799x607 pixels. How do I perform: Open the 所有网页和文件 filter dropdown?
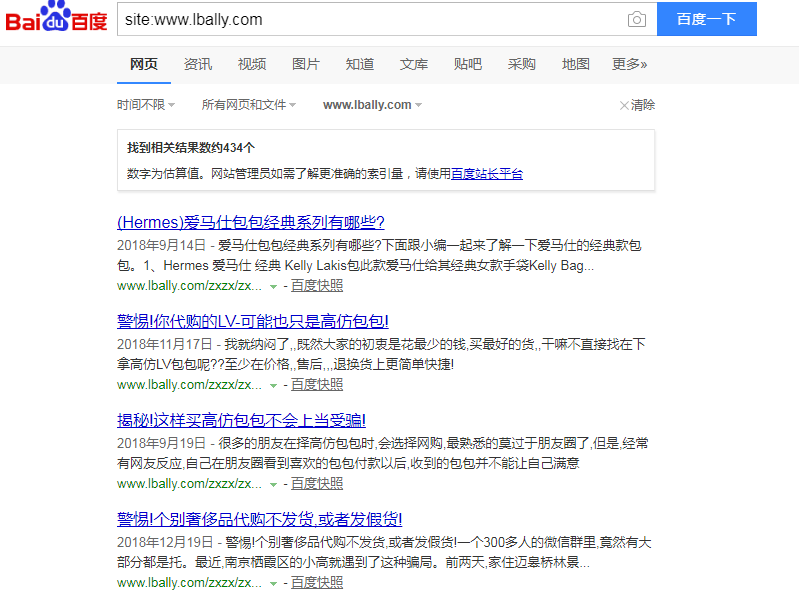click(249, 105)
